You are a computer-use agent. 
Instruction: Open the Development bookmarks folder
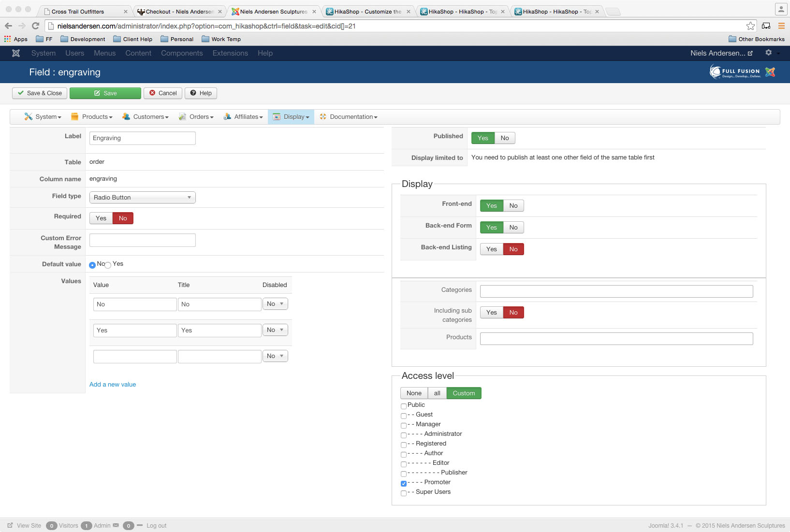click(x=83, y=39)
